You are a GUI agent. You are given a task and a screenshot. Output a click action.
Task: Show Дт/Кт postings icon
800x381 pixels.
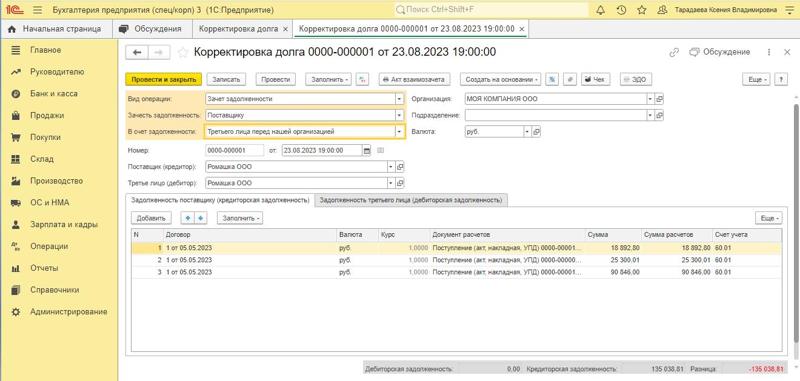click(x=362, y=80)
